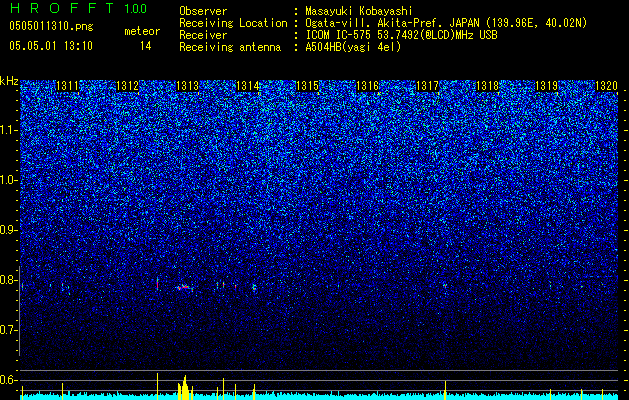Click the 1315 time marker
This screenshot has width=629, height=400.
point(307,86)
